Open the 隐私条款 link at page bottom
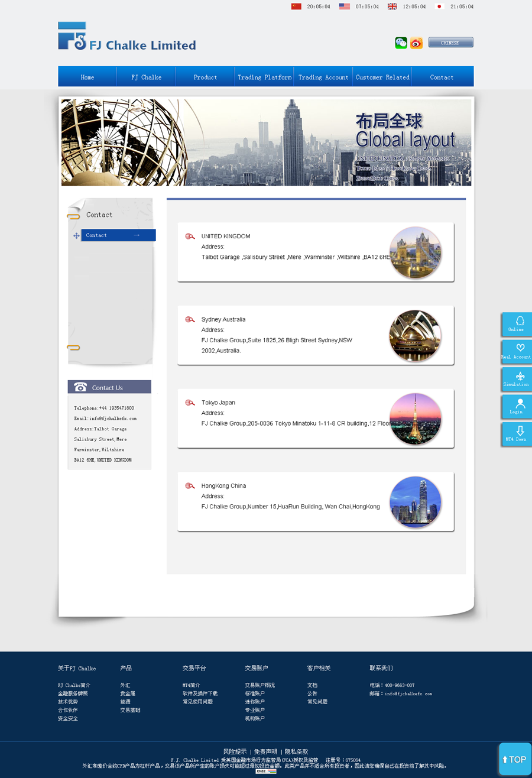The width and height of the screenshot is (532, 778). click(x=296, y=751)
